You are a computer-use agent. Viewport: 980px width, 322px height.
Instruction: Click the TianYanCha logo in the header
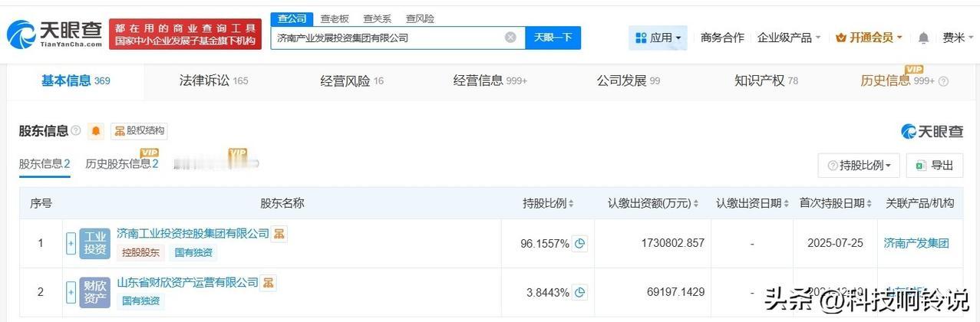(x=55, y=34)
